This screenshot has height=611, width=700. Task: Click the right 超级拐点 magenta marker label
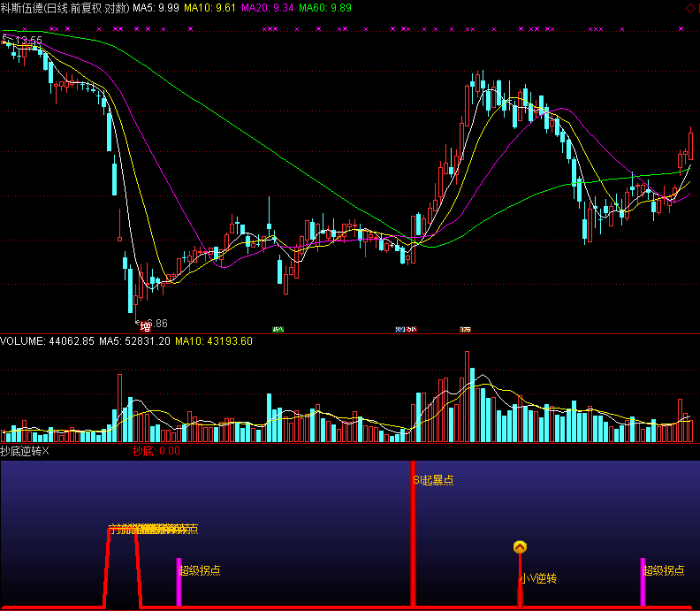[664, 570]
